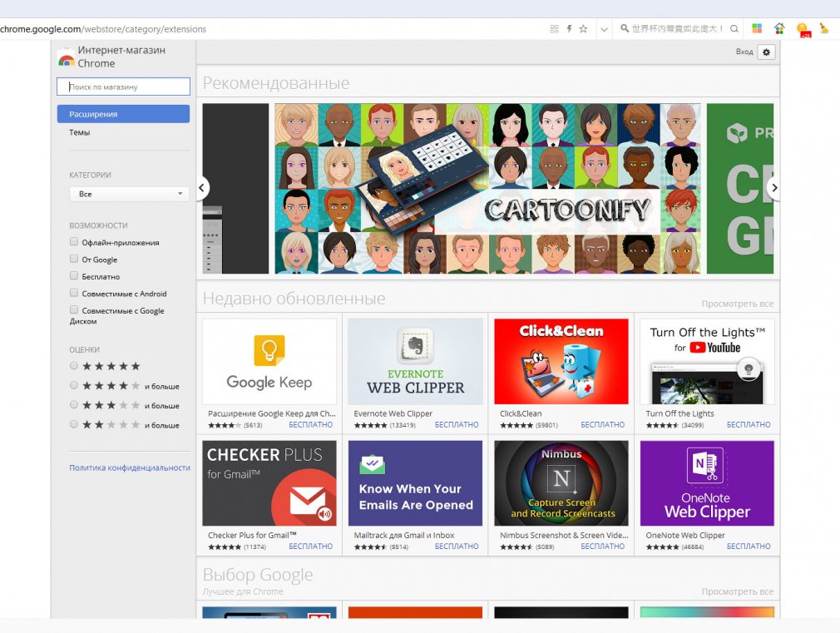Screen dimensions: 840x633
Task: Click the Nimbus Screenshot & Screen Video title
Action: (564, 535)
